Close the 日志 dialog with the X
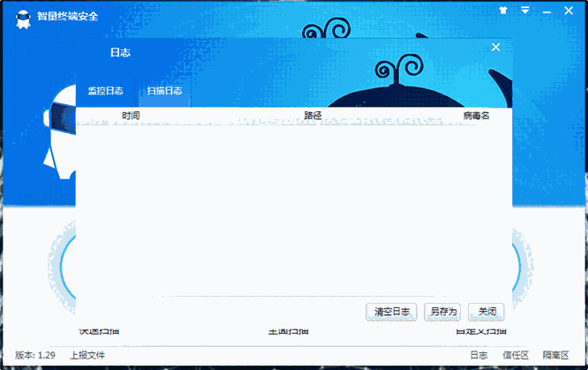 coord(496,47)
